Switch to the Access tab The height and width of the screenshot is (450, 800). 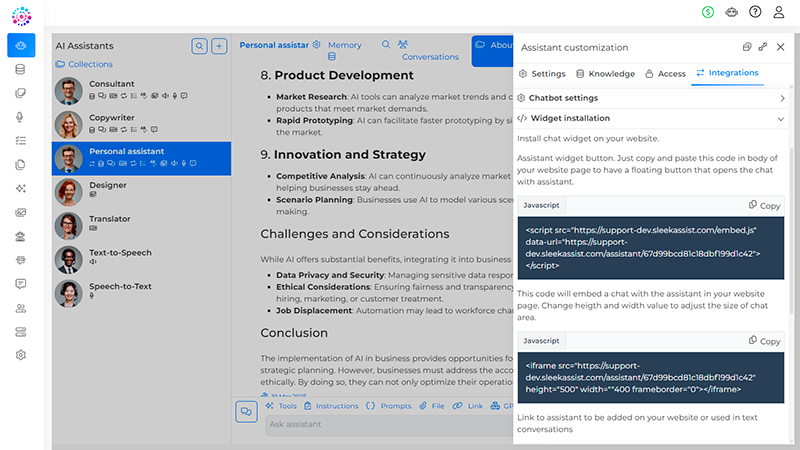pos(665,73)
